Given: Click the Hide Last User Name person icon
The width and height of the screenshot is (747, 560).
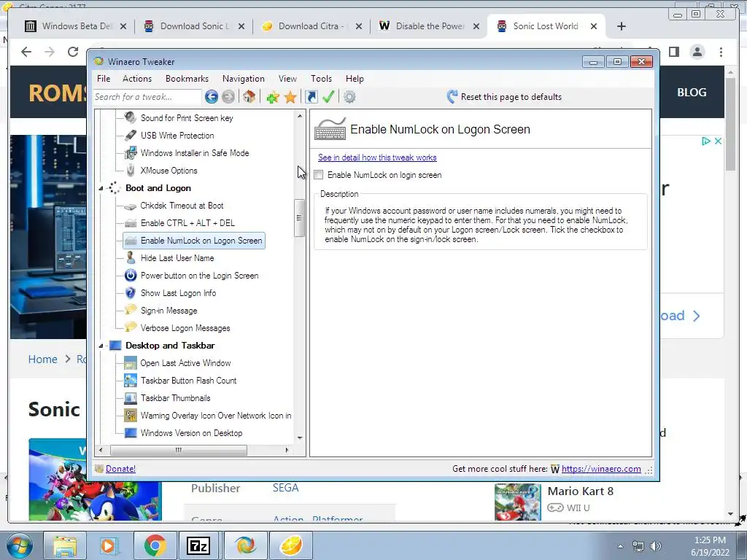Looking at the screenshot, I should point(131,258).
